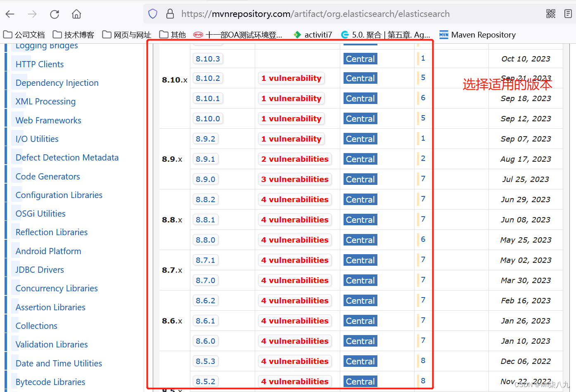Open the Maven Repository bookmark
The height and width of the screenshot is (392, 576).
tap(477, 35)
